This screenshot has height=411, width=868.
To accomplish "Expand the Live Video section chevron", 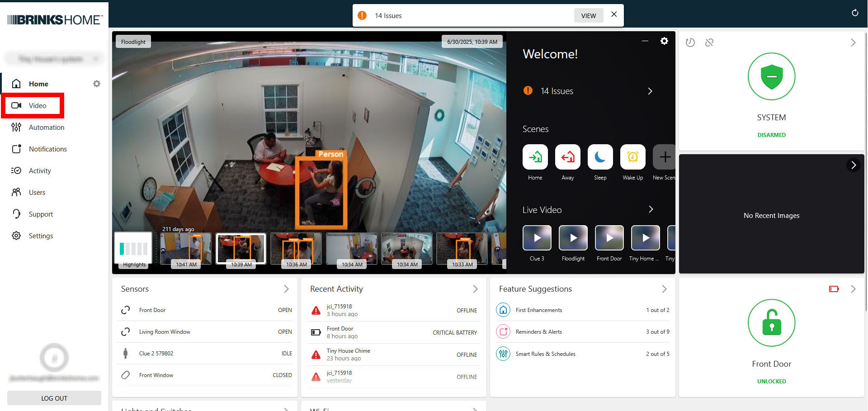I will coord(651,209).
